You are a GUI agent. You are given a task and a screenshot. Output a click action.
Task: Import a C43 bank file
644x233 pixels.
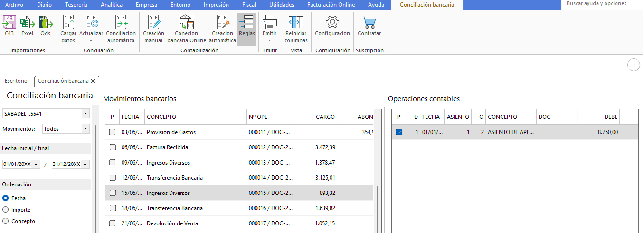click(x=9, y=26)
